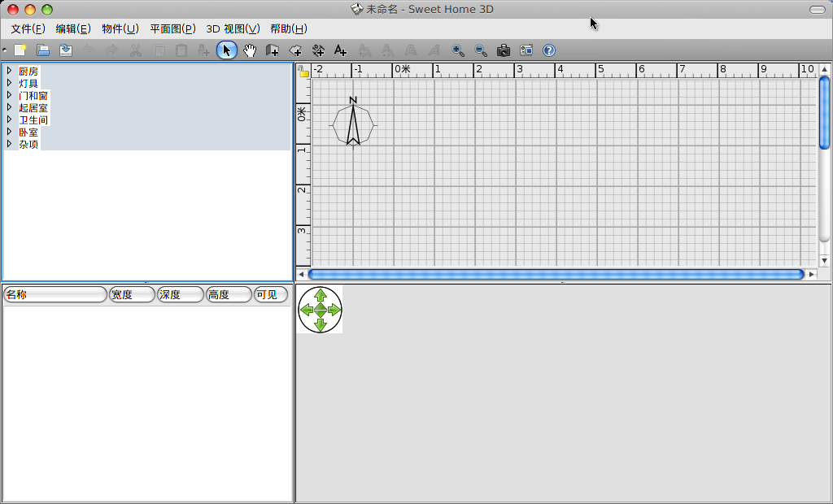Select the 卧室 category name
This screenshot has width=833, height=504.
tap(28, 133)
